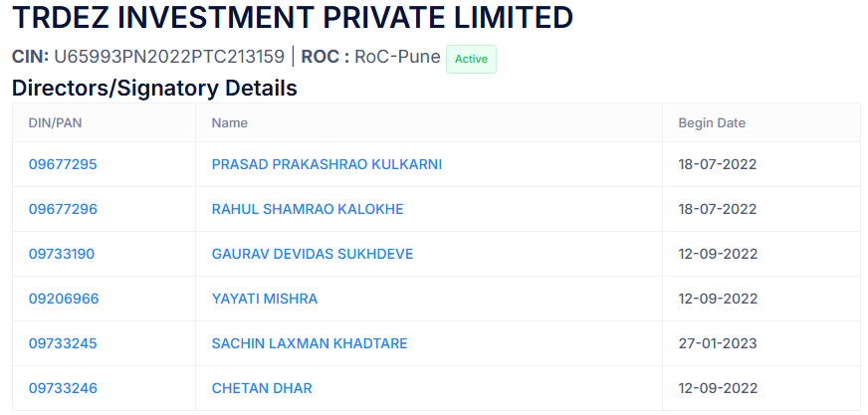Click the 27-01-2023 begin date cell
The image size is (868, 415).
[718, 343]
